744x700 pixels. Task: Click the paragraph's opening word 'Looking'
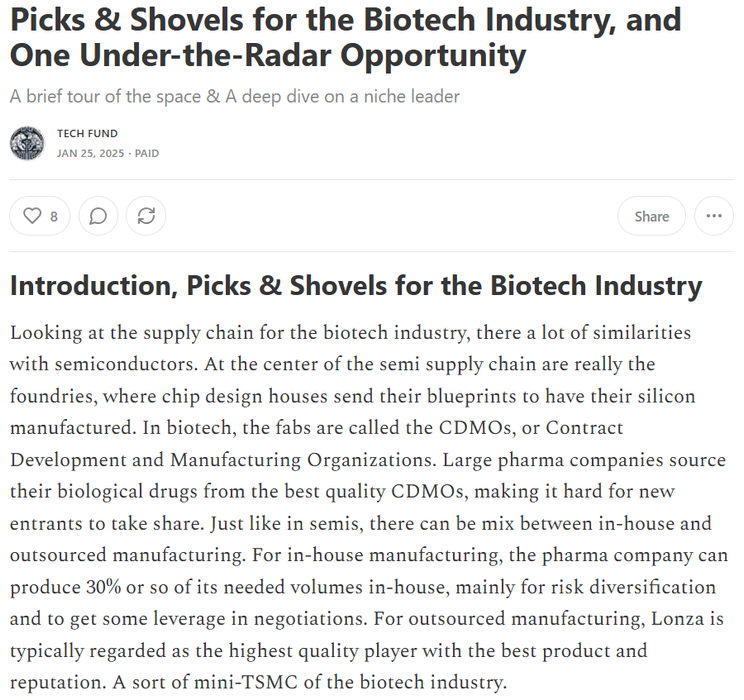[45, 332]
